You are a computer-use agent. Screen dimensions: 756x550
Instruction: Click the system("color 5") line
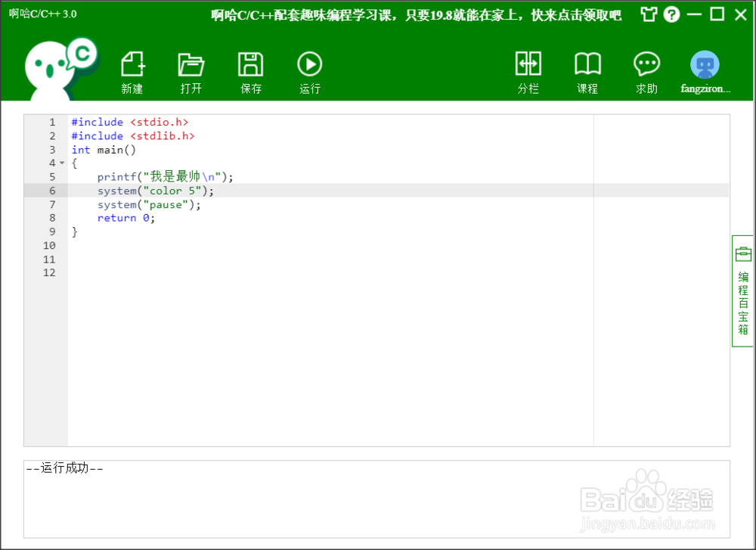[155, 191]
